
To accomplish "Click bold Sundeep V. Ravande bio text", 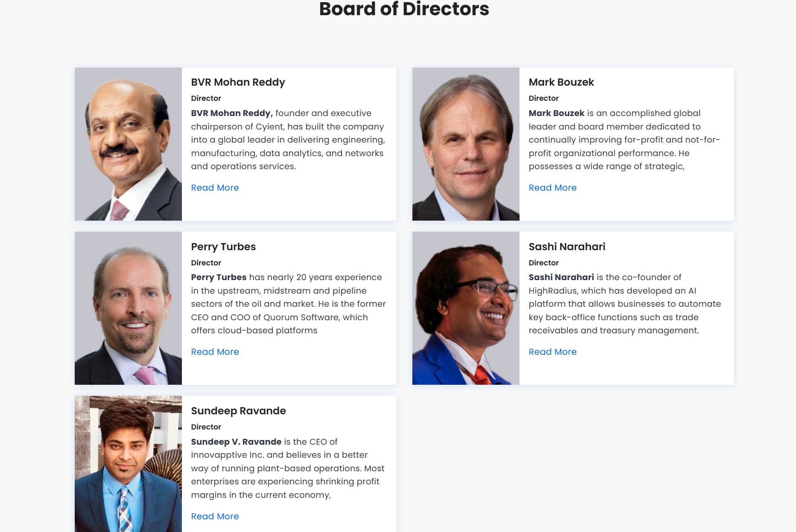I will [236, 442].
